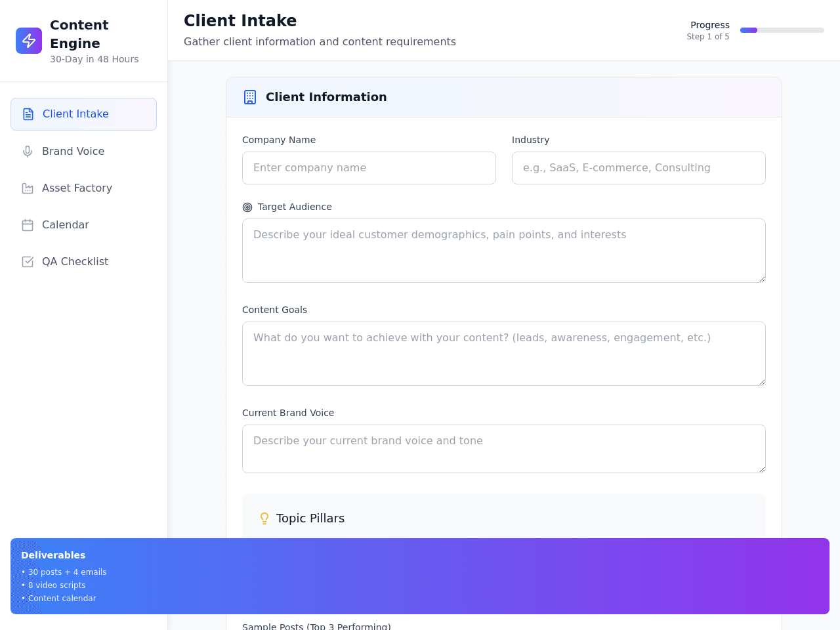Click the Target Audience text area
Screen dimensions: 840x630
point(504,251)
